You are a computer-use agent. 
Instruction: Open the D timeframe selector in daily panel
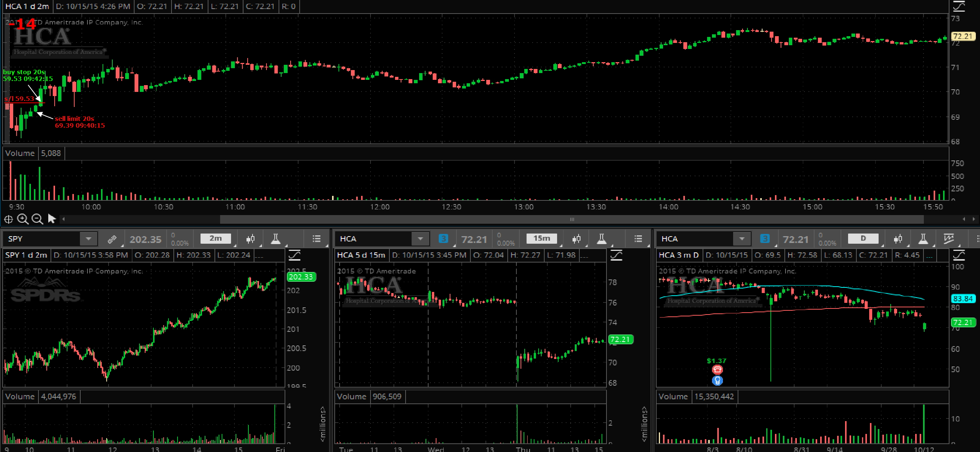click(863, 238)
